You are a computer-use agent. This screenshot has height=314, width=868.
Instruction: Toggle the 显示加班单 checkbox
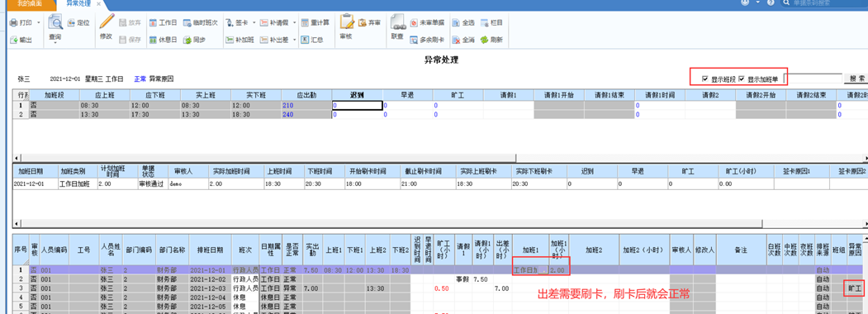click(742, 79)
